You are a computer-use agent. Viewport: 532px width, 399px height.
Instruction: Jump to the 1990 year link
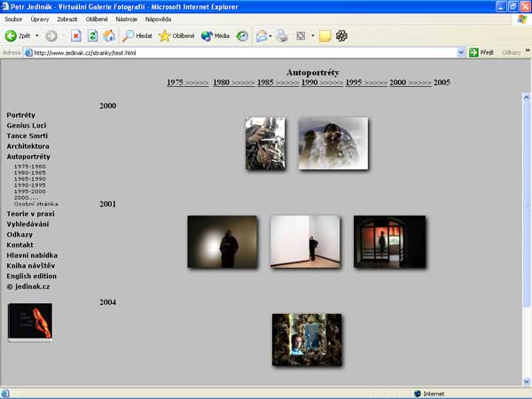309,82
